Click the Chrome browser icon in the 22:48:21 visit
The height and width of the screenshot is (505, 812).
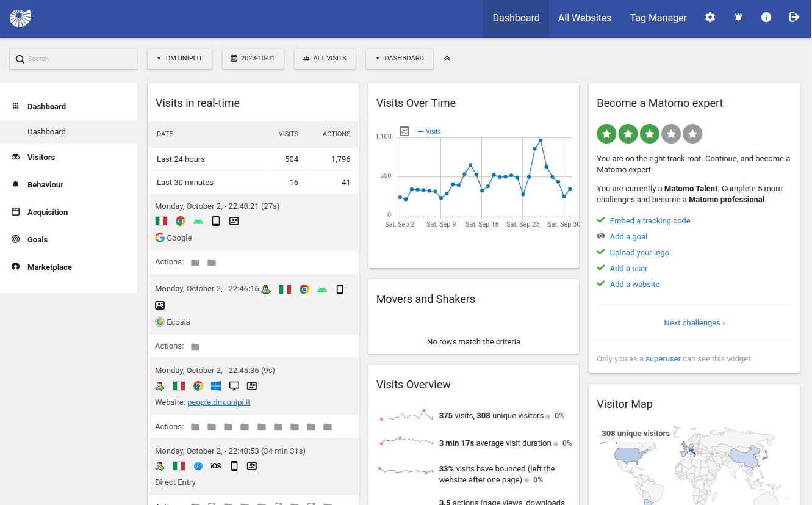[181, 221]
